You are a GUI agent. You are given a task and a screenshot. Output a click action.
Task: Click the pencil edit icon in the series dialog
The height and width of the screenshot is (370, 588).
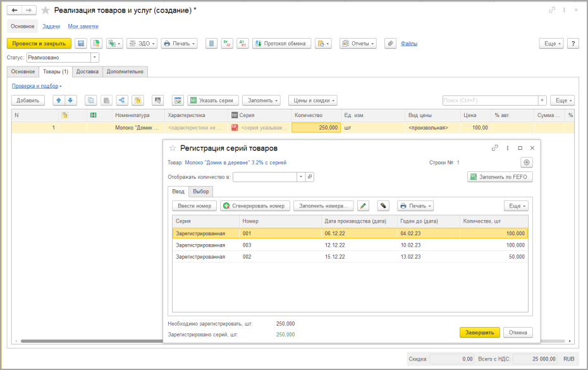(x=363, y=206)
